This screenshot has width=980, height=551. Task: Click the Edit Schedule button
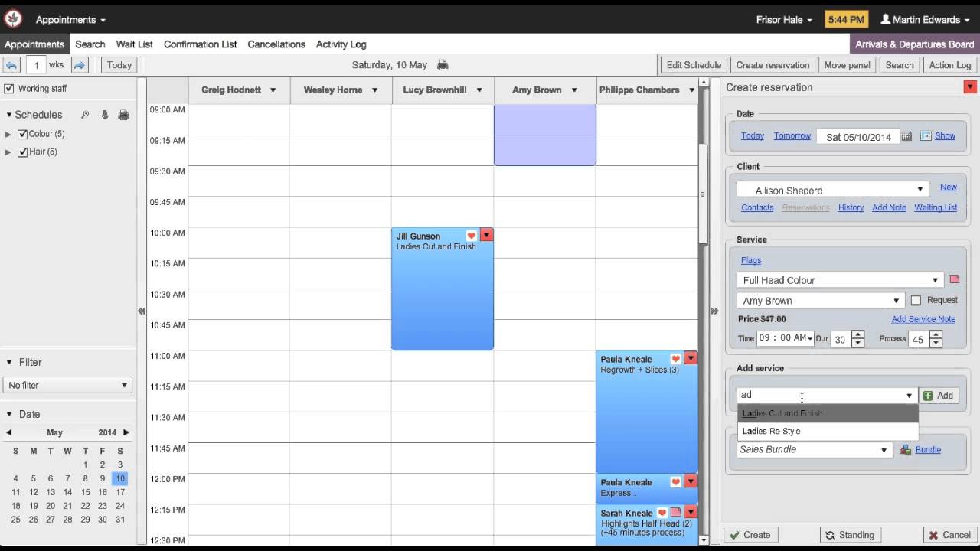(694, 65)
